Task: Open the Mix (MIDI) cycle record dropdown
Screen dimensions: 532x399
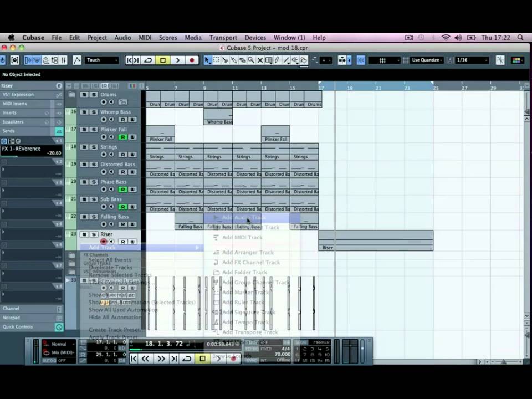Action: [x=59, y=352]
